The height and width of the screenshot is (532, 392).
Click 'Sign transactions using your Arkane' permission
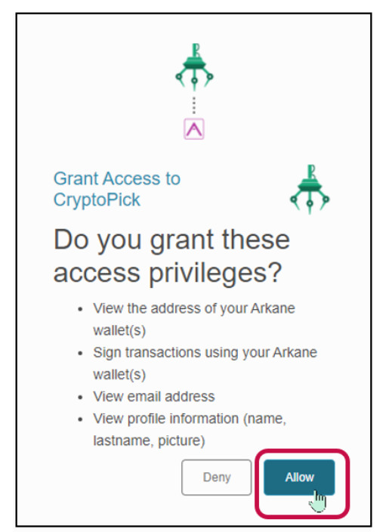[205, 352]
